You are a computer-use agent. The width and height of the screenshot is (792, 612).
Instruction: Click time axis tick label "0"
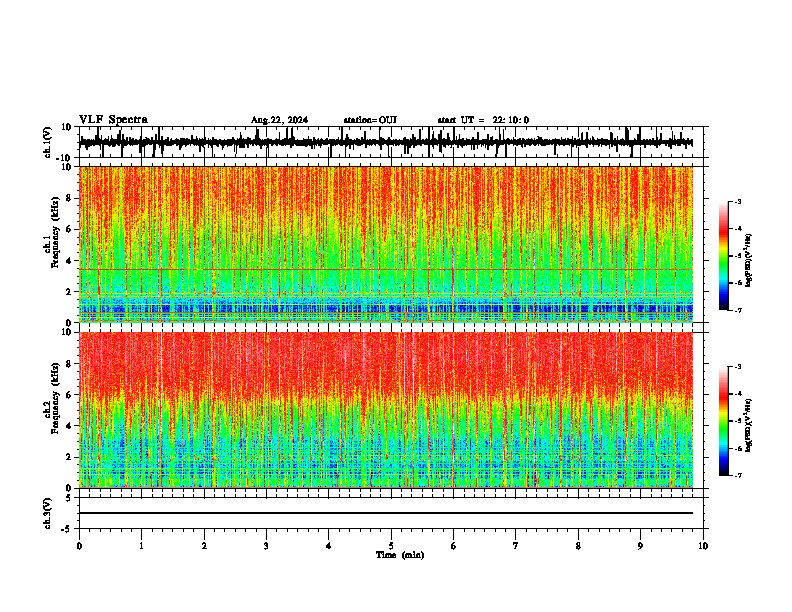(x=79, y=546)
